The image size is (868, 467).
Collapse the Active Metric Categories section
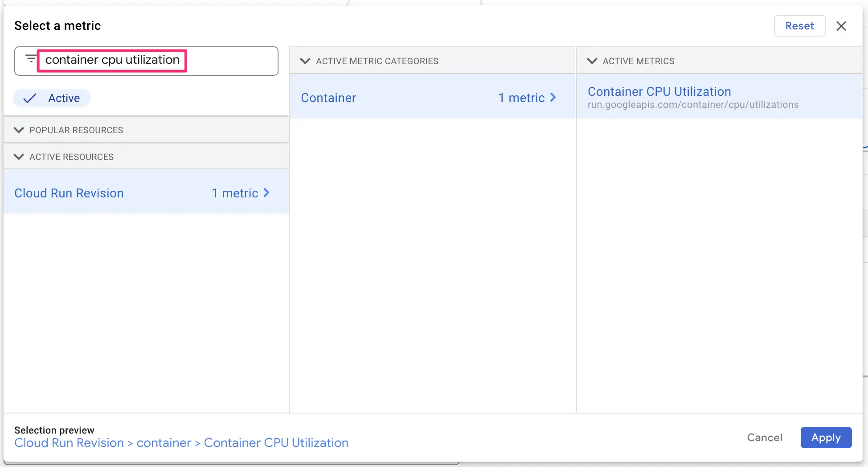coord(305,61)
